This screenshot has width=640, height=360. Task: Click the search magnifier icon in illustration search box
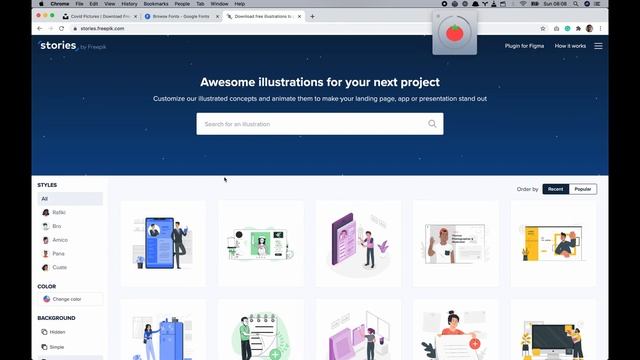point(432,124)
